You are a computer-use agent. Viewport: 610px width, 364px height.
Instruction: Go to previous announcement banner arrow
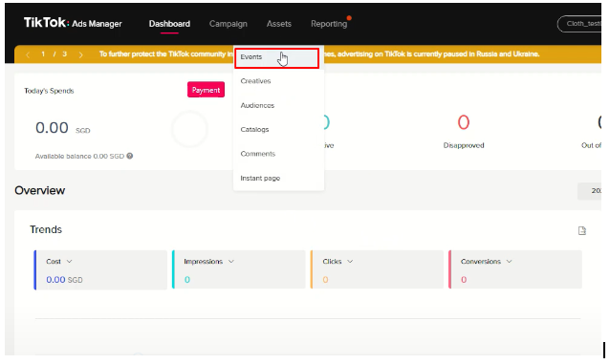(x=28, y=54)
